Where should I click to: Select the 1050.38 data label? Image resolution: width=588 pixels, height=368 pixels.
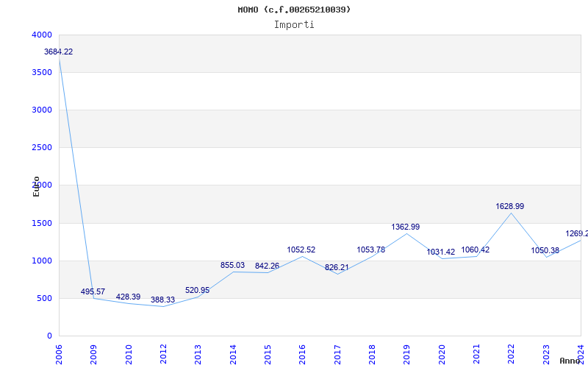pos(545,251)
